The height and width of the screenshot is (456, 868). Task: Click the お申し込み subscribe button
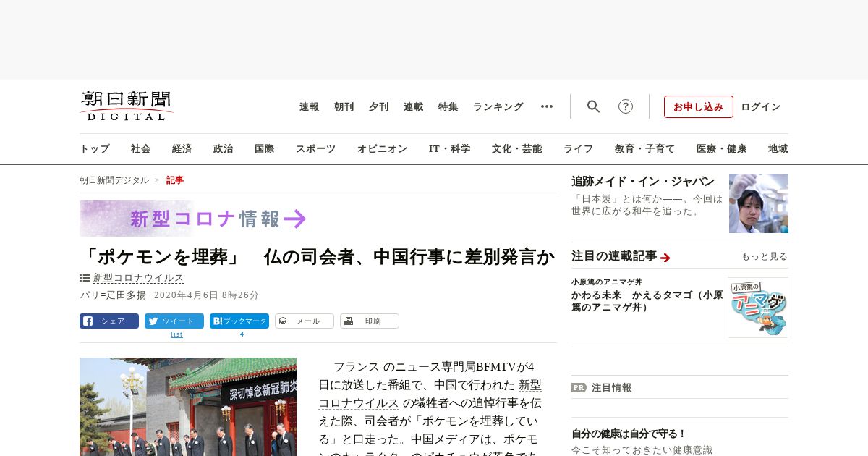699,106
